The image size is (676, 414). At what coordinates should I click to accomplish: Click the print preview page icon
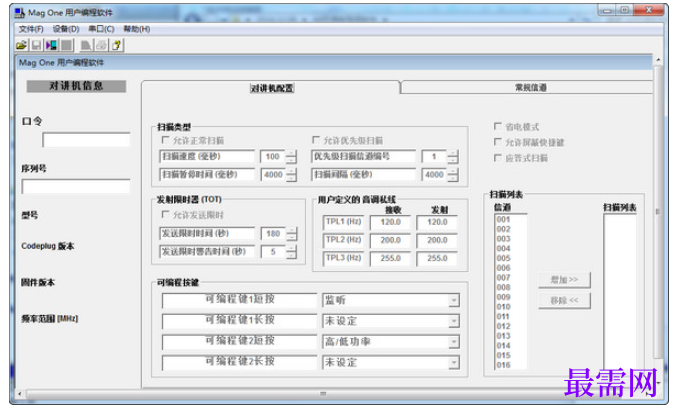86,45
